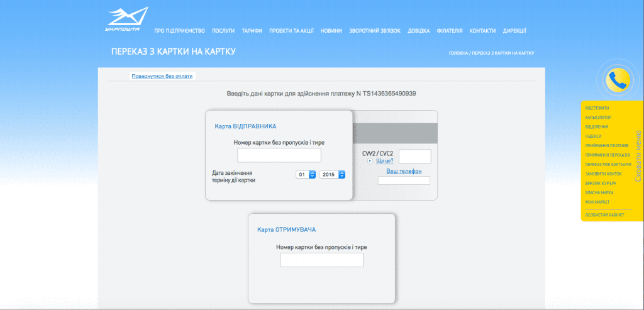This screenshot has width=644, height=310.
Task: Open 'ВЛАСНА МАРКА' in the side menu
Action: (599, 192)
